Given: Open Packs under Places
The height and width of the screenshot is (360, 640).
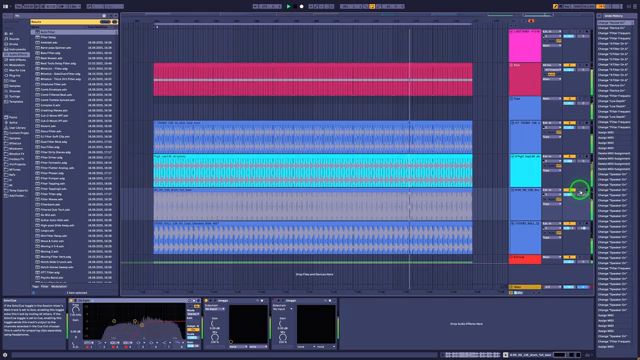Looking at the screenshot, I should click(x=13, y=118).
